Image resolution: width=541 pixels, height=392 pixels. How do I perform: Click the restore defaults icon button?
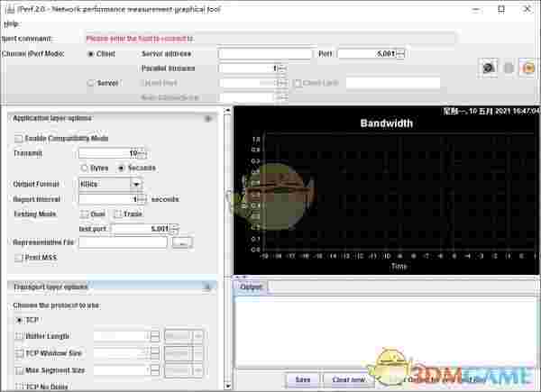527,68
